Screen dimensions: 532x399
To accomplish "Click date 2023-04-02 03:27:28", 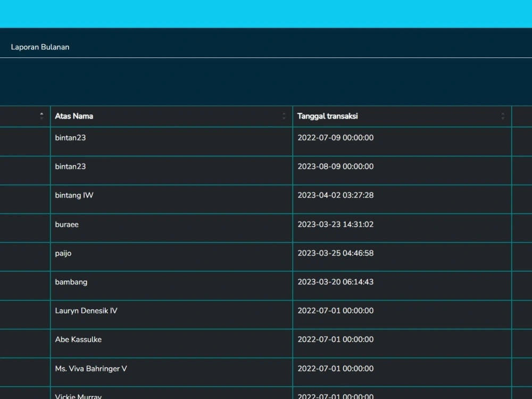I will 336,195.
